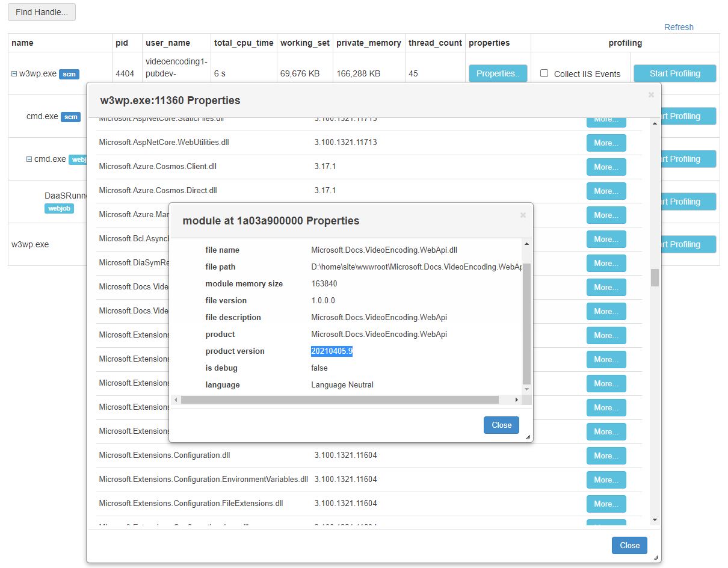728x568 pixels.
Task: Enable the Collect IIS Events checkbox
Action: [x=544, y=73]
